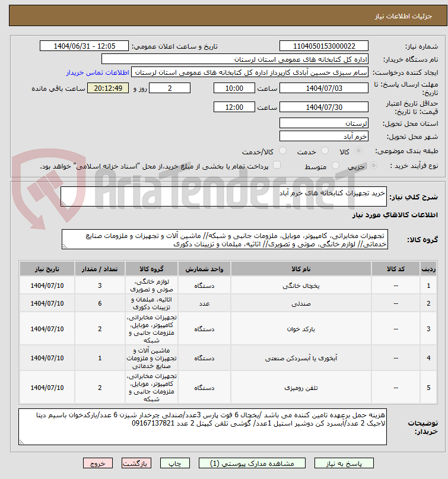Click the توضیحات خریدار notes text area
The image size is (448, 479).
202,427
